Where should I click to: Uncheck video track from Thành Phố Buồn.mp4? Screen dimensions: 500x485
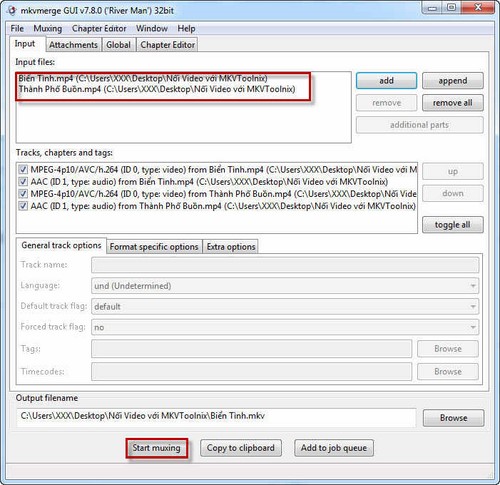tap(23, 194)
